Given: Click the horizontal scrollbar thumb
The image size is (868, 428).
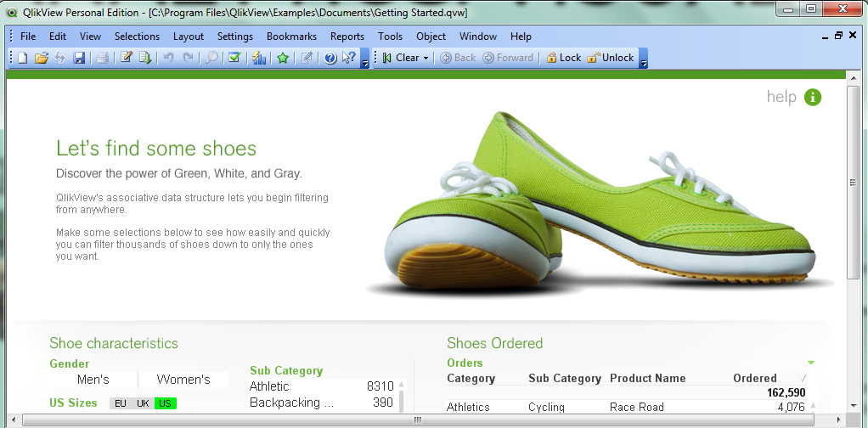Looking at the screenshot, I should click(x=419, y=420).
